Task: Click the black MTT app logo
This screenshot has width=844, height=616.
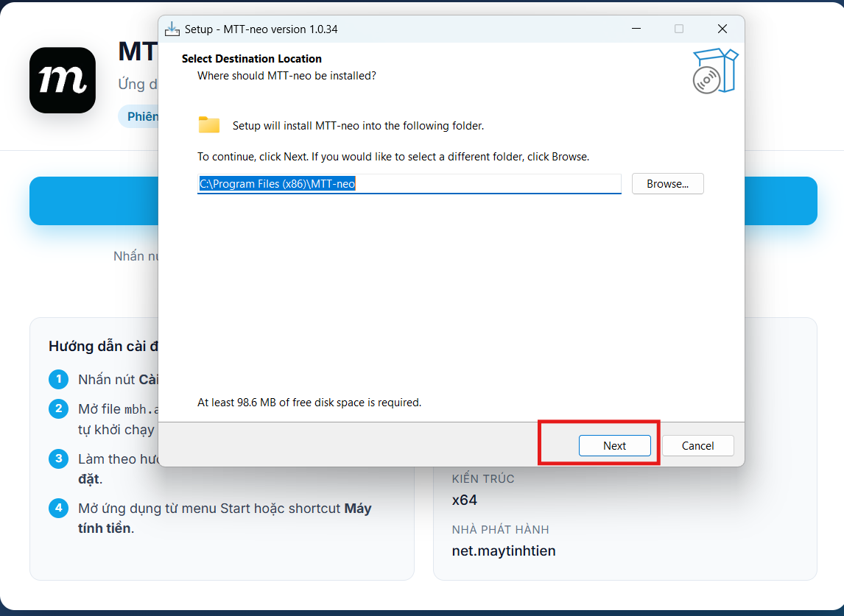Action: coord(63,80)
